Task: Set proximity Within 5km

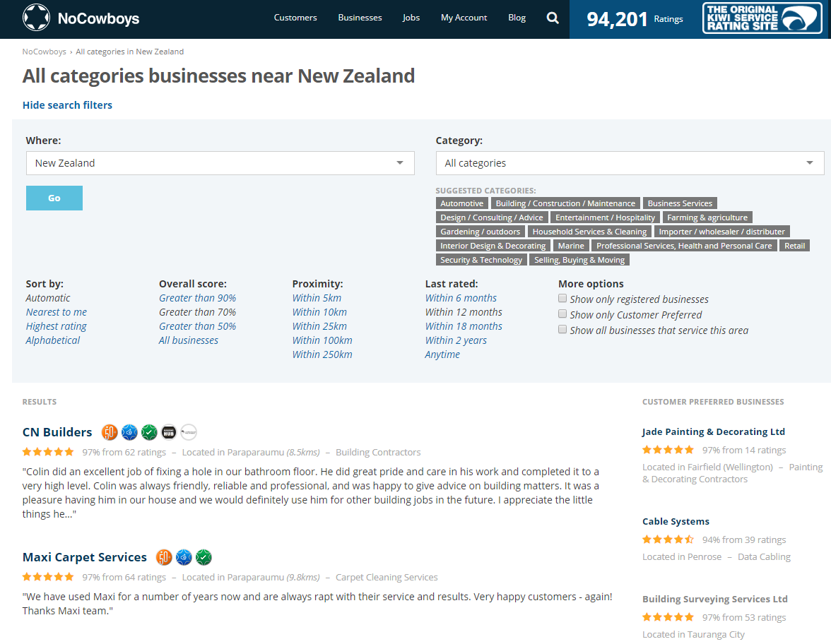Action: (317, 298)
